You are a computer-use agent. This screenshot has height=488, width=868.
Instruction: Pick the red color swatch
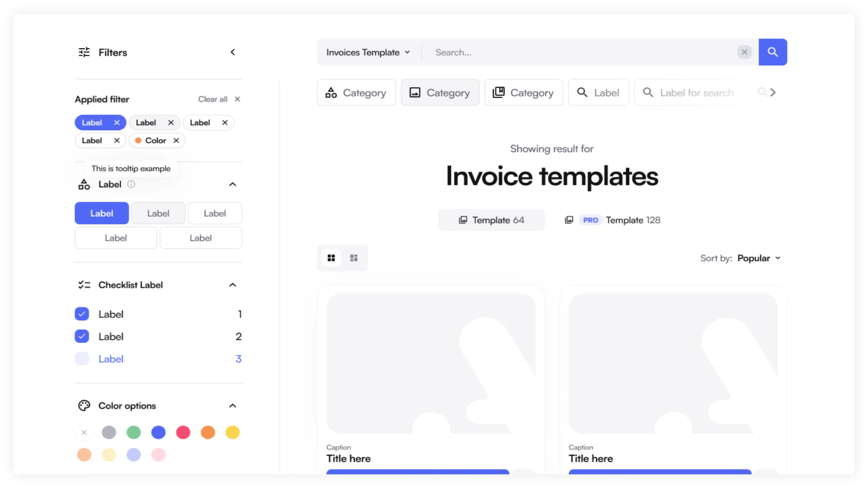pyautogui.click(x=183, y=432)
